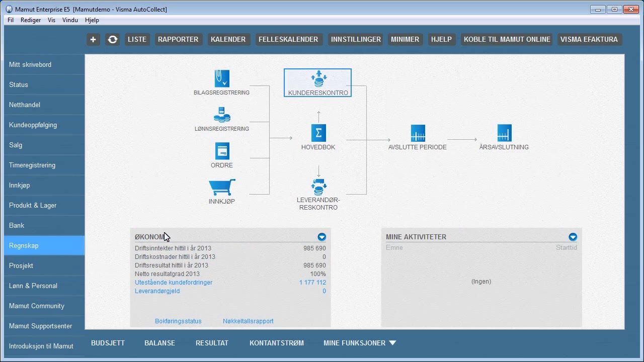Click the Emne column header

click(x=394, y=248)
